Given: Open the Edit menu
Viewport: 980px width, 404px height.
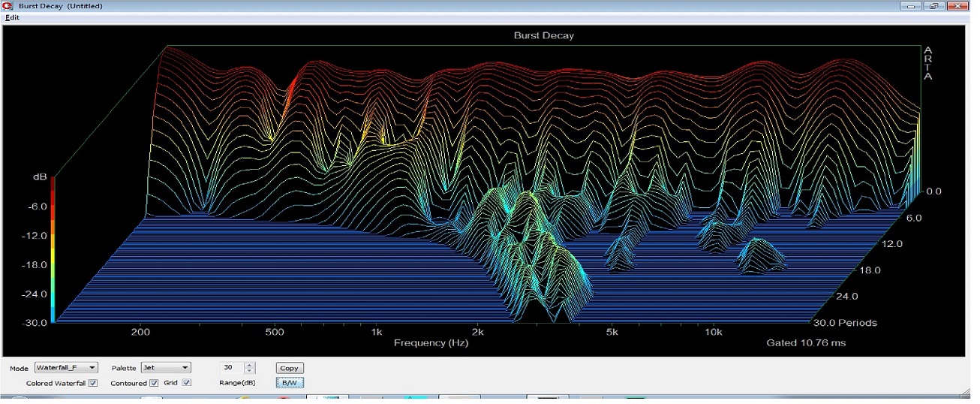Looking at the screenshot, I should pos(12,17).
